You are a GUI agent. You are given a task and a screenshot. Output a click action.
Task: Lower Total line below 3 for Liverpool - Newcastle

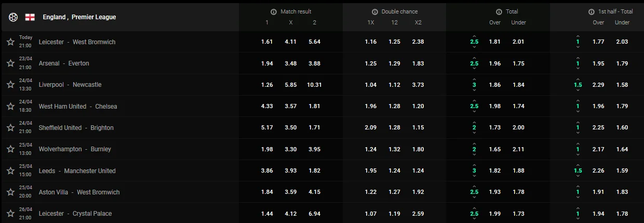pyautogui.click(x=474, y=90)
